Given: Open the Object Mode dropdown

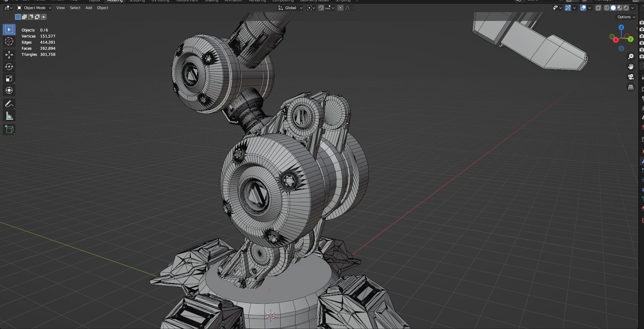Looking at the screenshot, I should (x=34, y=8).
